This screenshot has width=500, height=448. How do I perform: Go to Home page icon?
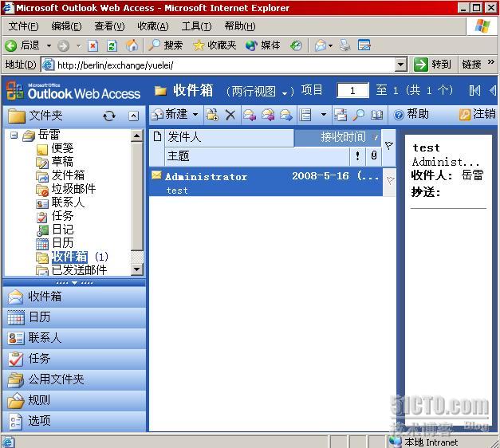pos(132,45)
